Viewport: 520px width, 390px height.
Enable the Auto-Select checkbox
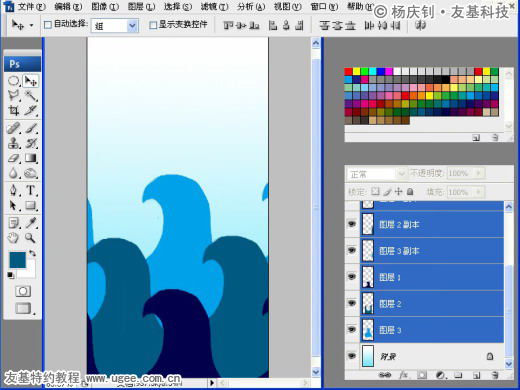click(48, 25)
